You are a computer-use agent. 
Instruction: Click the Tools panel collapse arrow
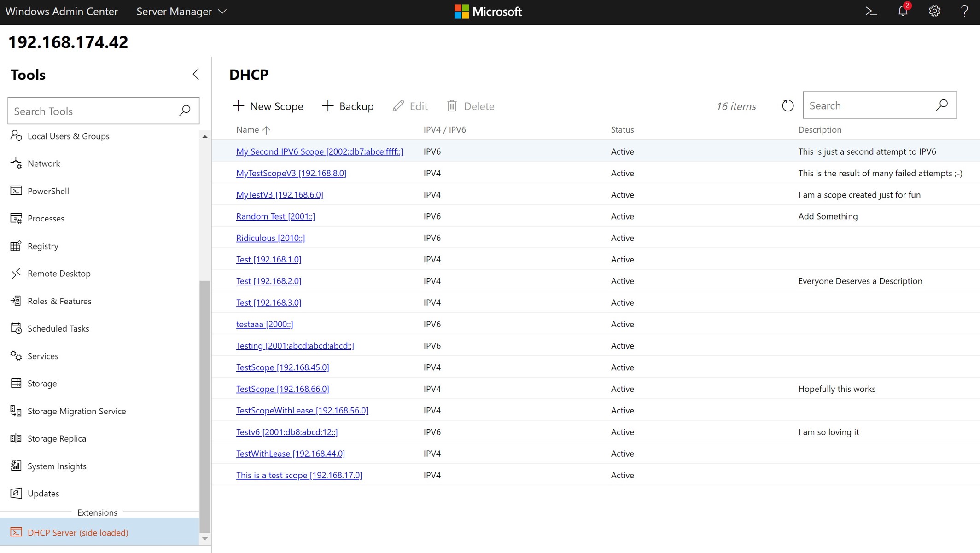point(194,74)
